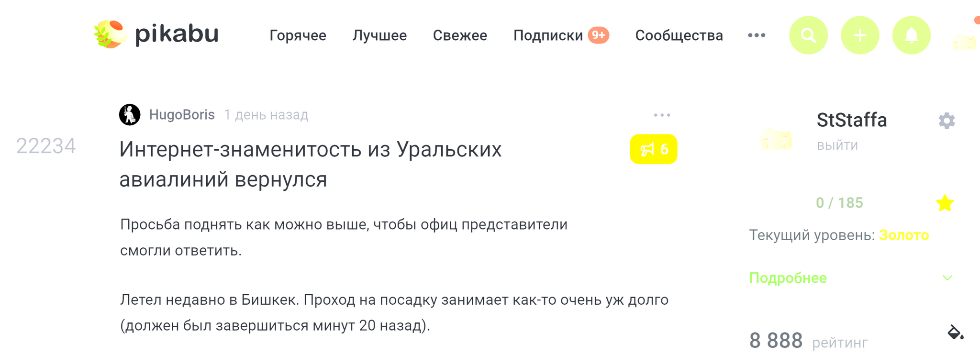The width and height of the screenshot is (980, 355).
Task: Navigate to Сообщества
Action: (x=679, y=35)
